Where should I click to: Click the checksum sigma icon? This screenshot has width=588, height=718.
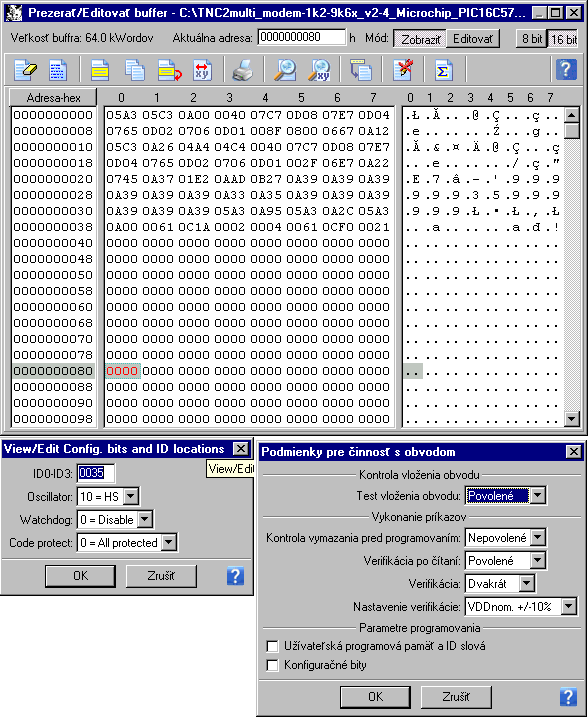pyautogui.click(x=443, y=70)
